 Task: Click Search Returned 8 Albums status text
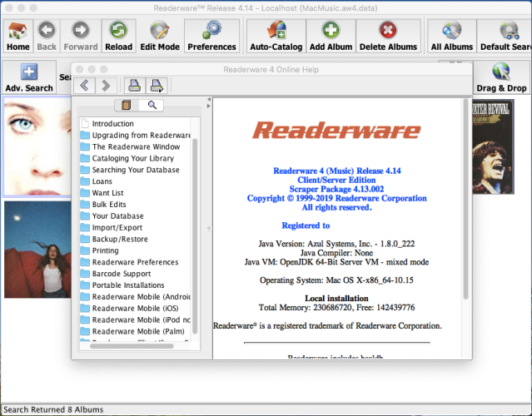[x=53, y=409]
